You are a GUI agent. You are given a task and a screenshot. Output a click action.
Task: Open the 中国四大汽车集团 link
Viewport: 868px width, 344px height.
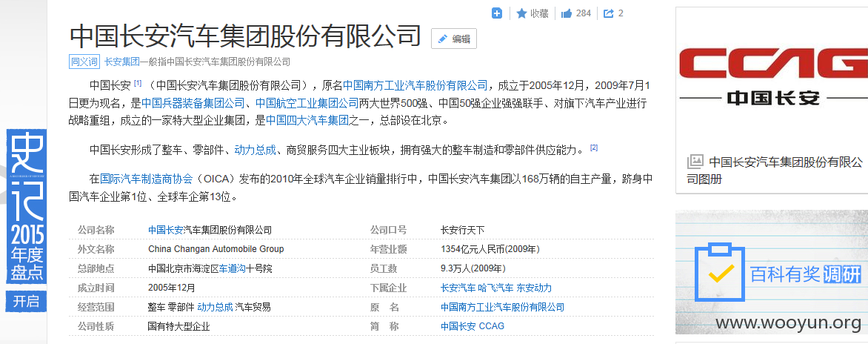(307, 120)
